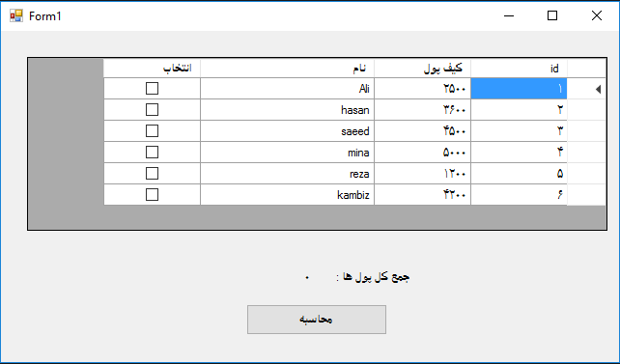Check the selection box for Ali
This screenshot has width=620, height=364.
[152, 88]
